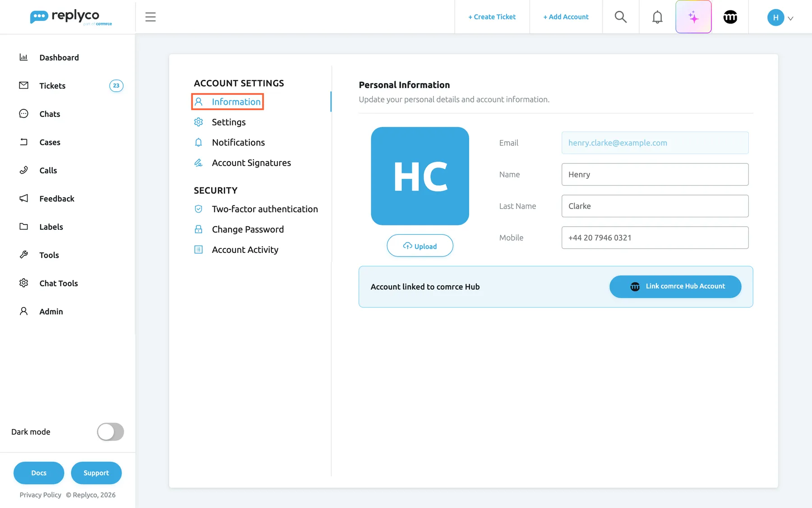Click the Chats bubble icon
812x508 pixels.
[x=23, y=114]
